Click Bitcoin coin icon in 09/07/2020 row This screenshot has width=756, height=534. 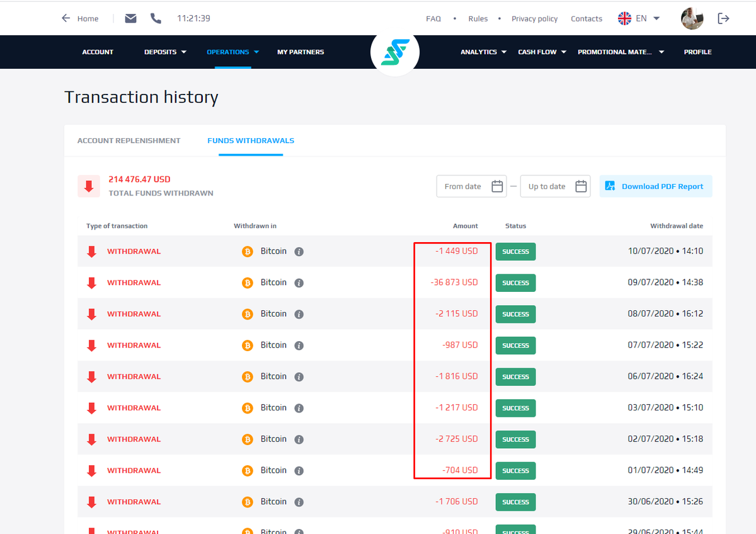coord(248,282)
